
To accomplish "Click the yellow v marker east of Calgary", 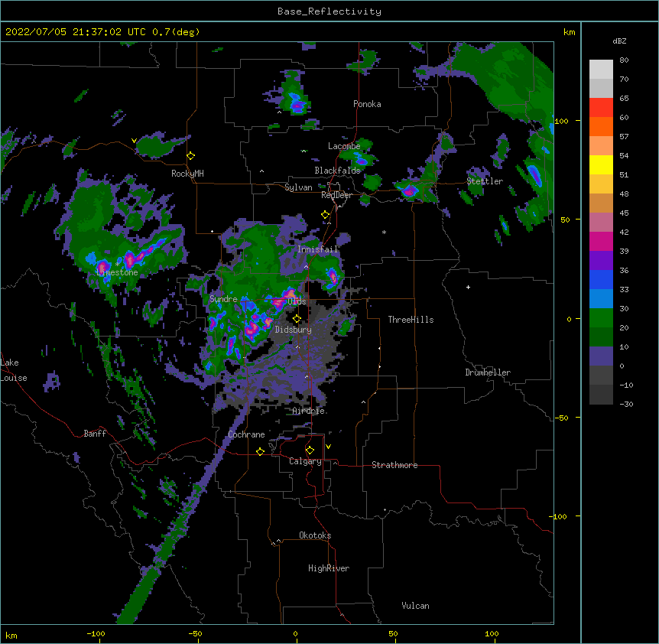I will pyautogui.click(x=328, y=447).
